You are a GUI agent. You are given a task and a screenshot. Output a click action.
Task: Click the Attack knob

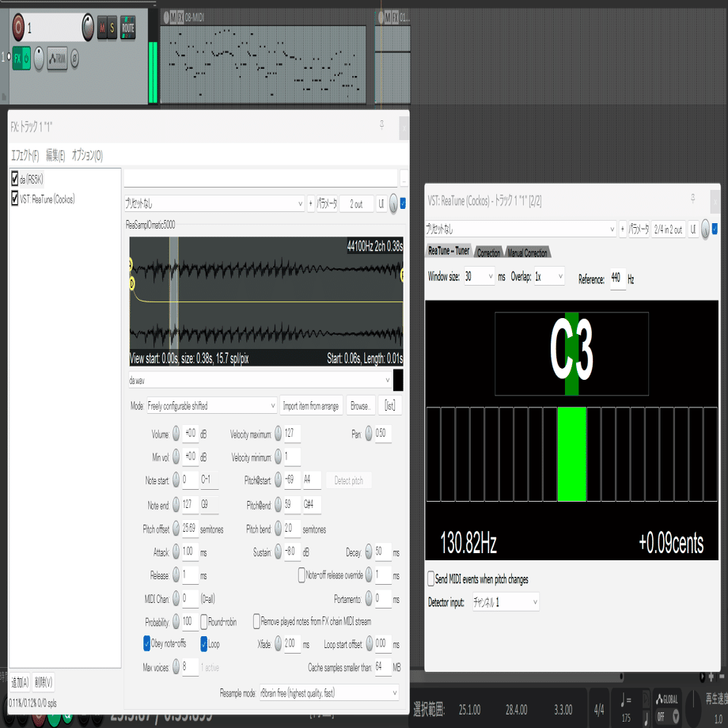176,552
